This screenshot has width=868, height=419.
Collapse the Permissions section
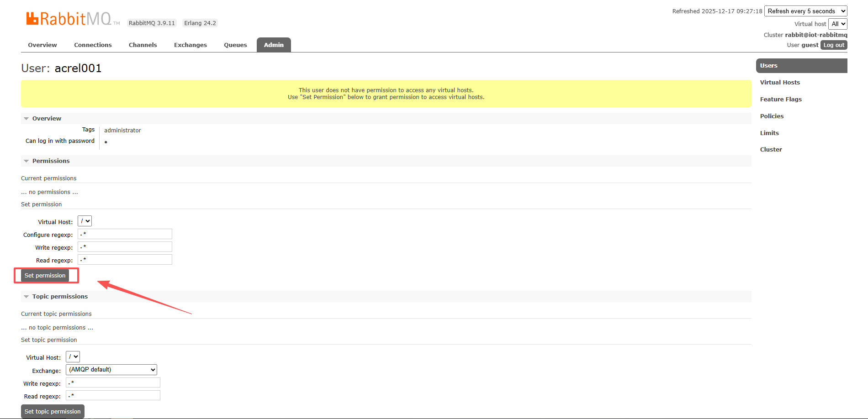pos(50,161)
